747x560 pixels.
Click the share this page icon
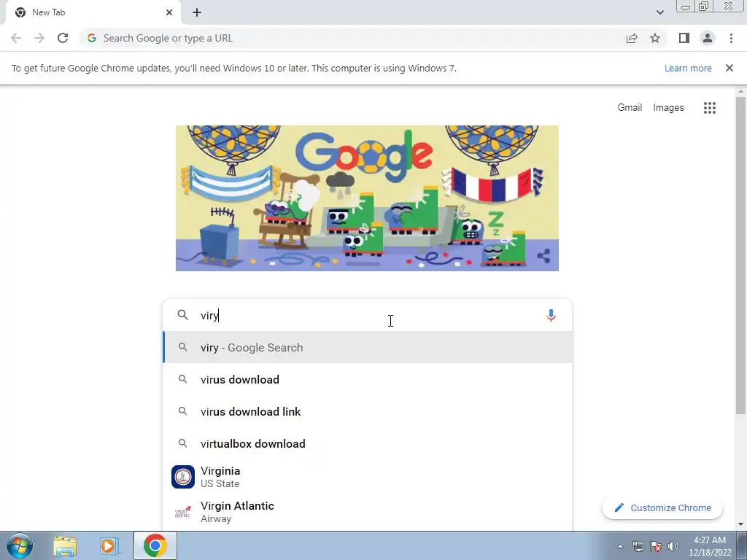click(632, 39)
